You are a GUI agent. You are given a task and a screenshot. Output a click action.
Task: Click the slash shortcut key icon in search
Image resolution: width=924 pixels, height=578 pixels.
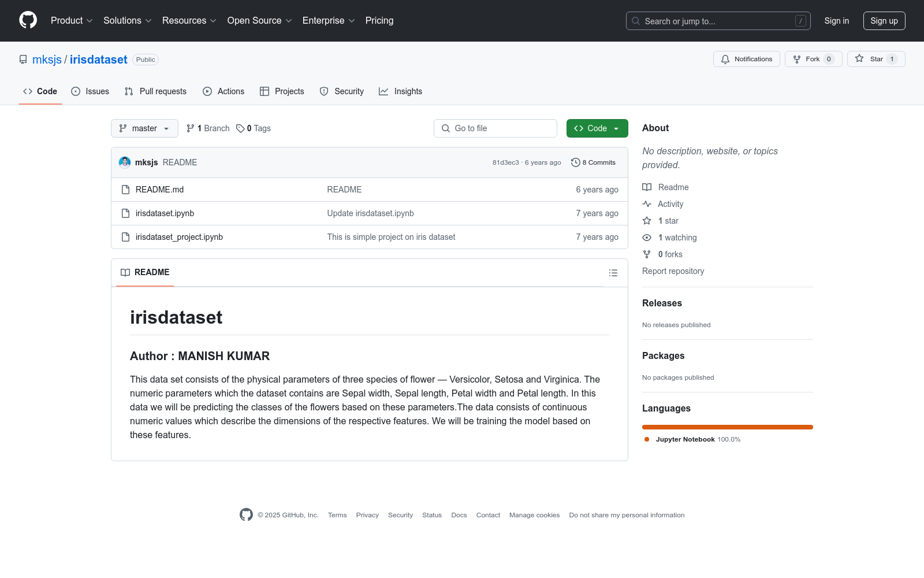[800, 21]
